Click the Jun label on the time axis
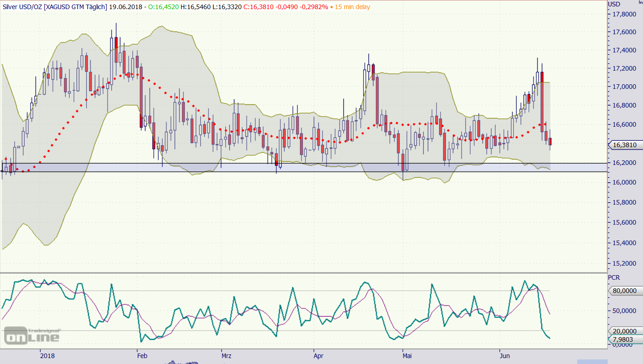 (x=504, y=355)
